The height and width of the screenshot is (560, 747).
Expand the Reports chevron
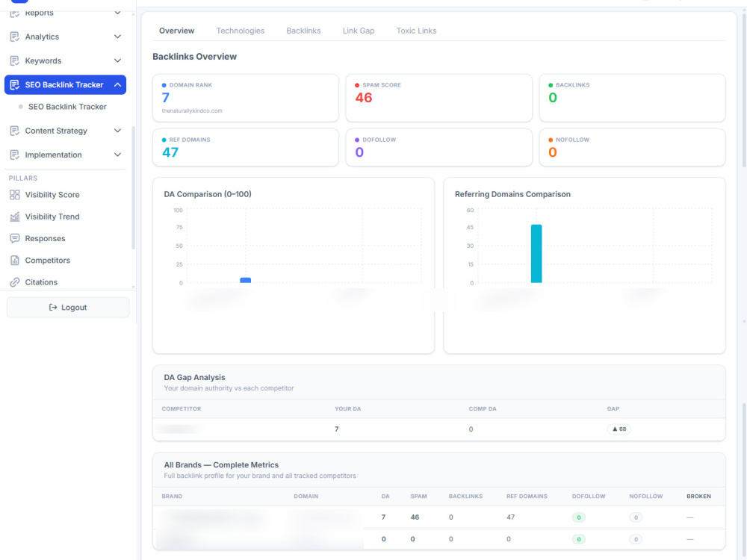(118, 13)
